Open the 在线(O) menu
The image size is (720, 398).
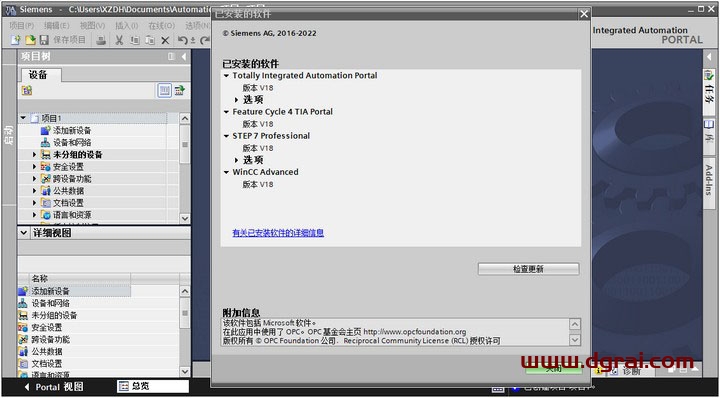pyautogui.click(x=161, y=26)
